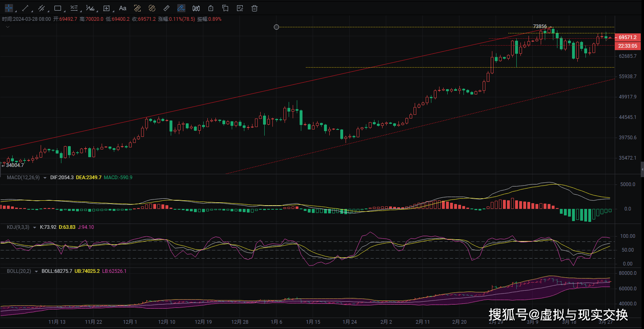Open crosshair tool submenu arrow
The width and height of the screenshot is (644, 329).
[x=15, y=11]
